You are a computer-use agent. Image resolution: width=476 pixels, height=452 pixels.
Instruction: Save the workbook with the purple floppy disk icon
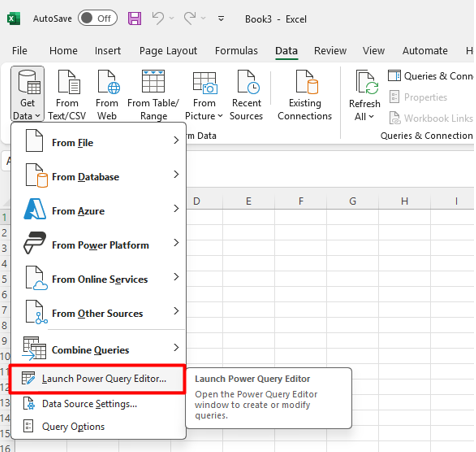(135, 18)
